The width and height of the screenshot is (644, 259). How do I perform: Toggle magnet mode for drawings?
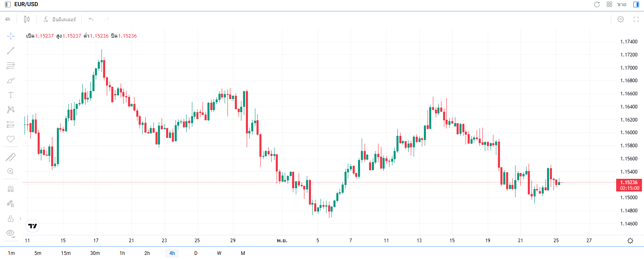(x=11, y=189)
